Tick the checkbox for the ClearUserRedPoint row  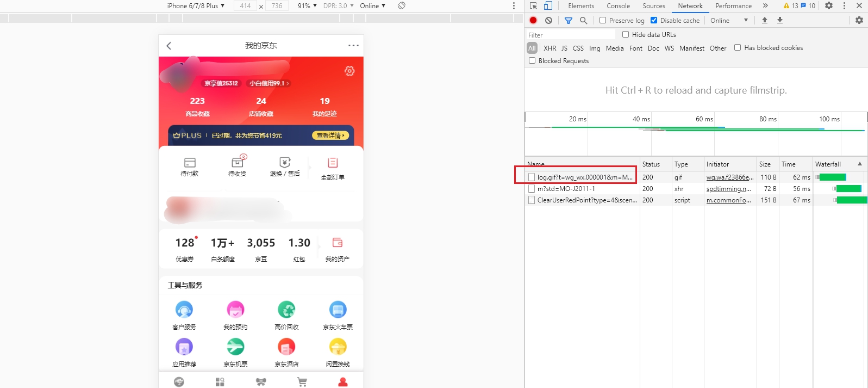tap(532, 200)
